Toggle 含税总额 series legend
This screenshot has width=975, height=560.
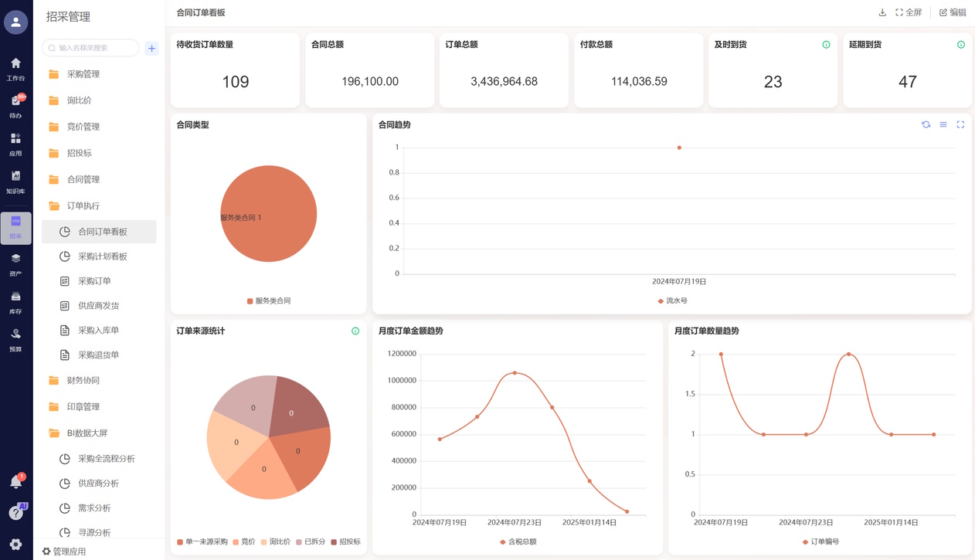518,542
